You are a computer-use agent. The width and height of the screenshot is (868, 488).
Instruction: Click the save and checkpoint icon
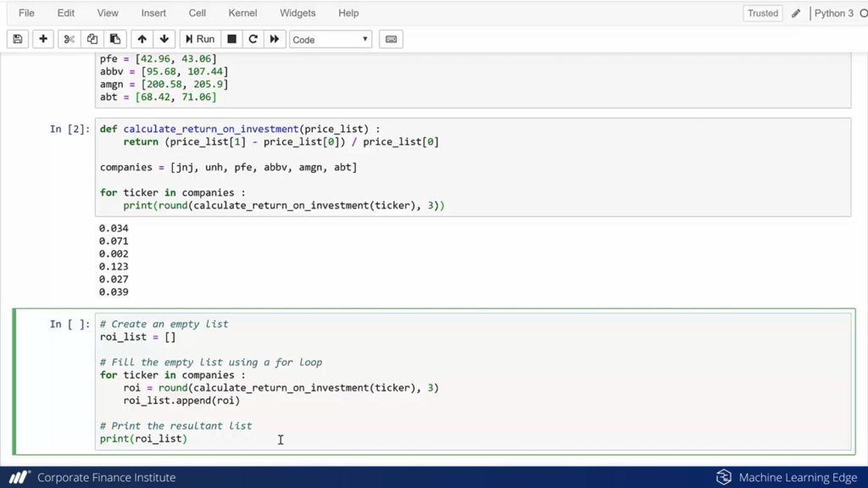tap(18, 39)
